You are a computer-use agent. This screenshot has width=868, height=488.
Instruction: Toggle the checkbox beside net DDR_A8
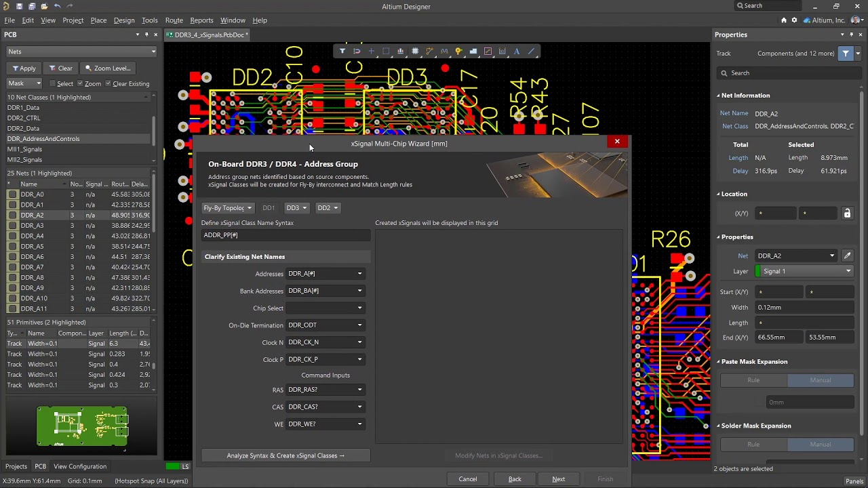click(x=12, y=278)
